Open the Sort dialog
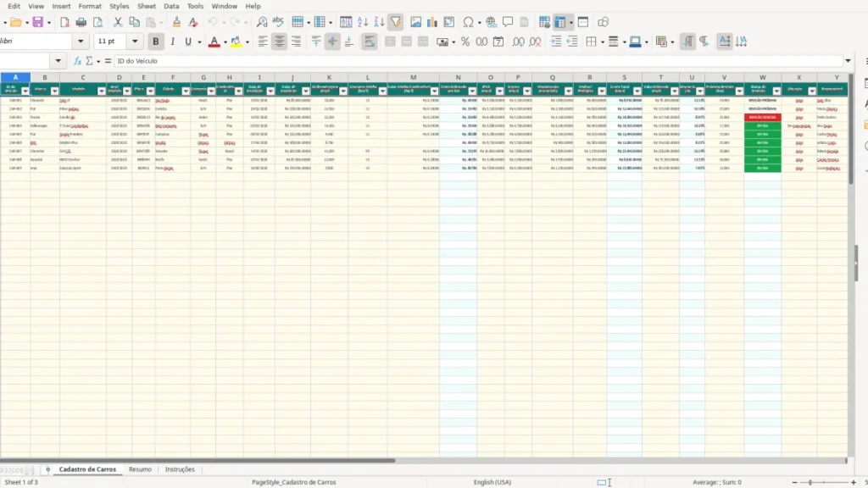Viewport: 868px width, 488px height. (346, 22)
